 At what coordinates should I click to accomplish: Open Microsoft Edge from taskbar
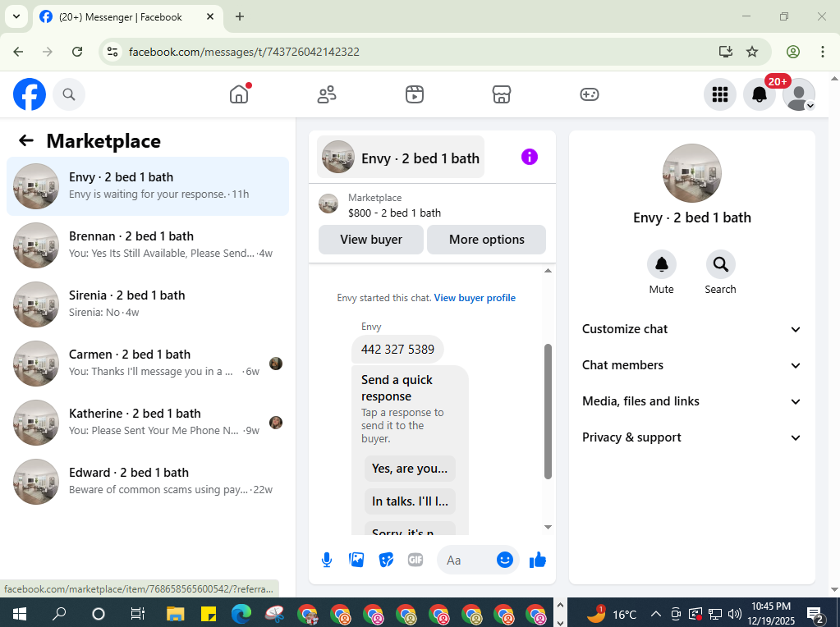pyautogui.click(x=241, y=614)
